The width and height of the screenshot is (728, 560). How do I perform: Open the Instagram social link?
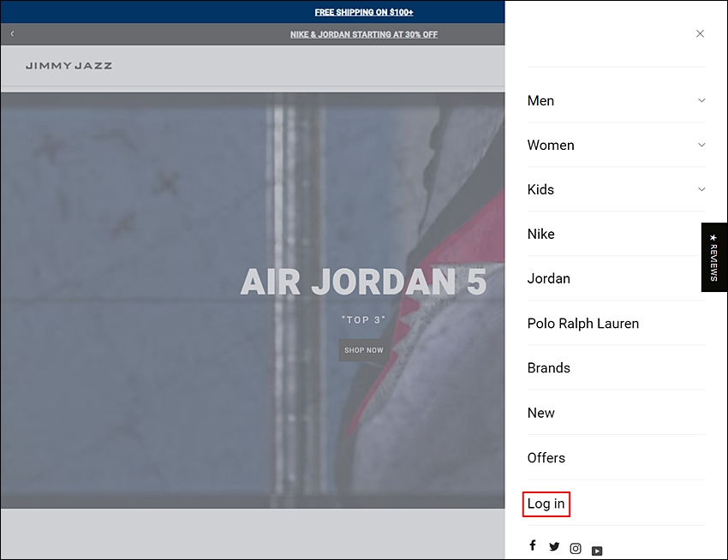[576, 549]
